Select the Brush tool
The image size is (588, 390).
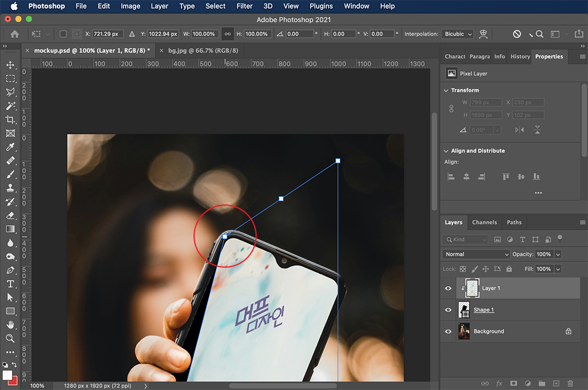(x=10, y=175)
